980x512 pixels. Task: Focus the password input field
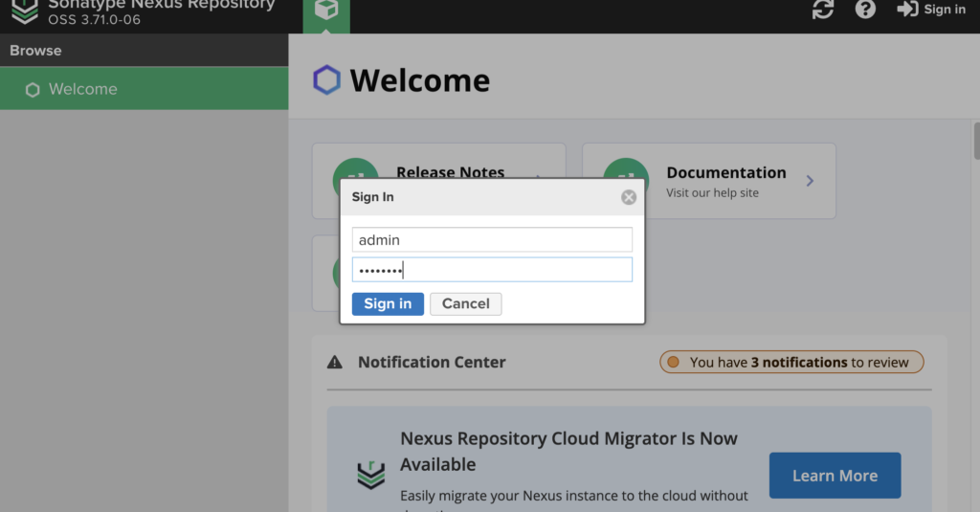pos(492,270)
